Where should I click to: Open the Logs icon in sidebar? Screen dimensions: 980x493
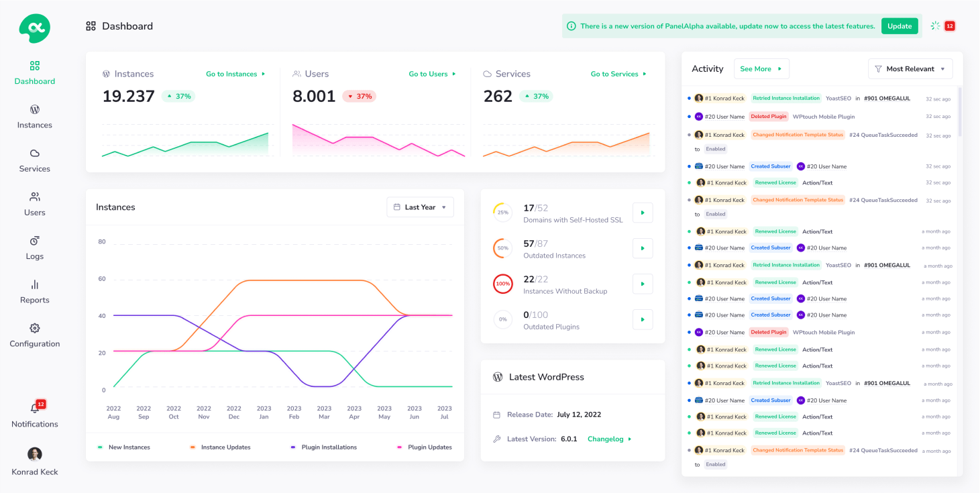tap(35, 241)
